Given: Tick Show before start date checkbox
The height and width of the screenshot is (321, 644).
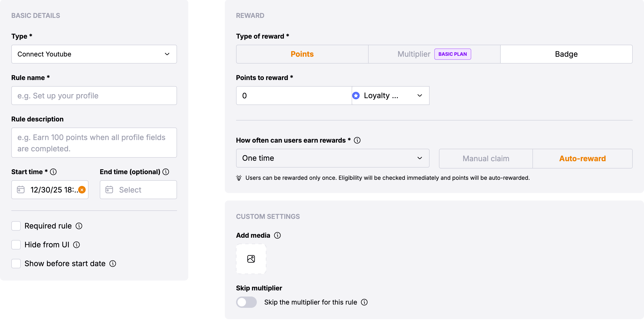Looking at the screenshot, I should (x=16, y=264).
